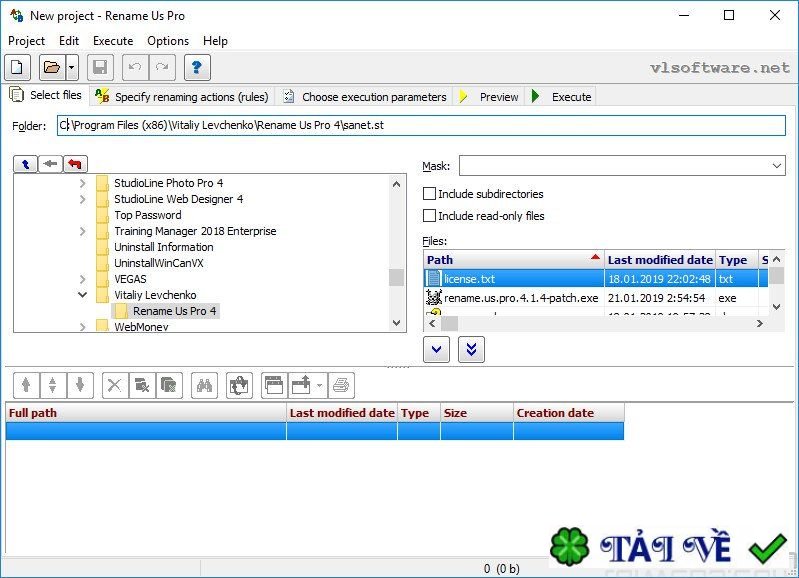
Task: Open the Project menu
Action: tap(26, 41)
